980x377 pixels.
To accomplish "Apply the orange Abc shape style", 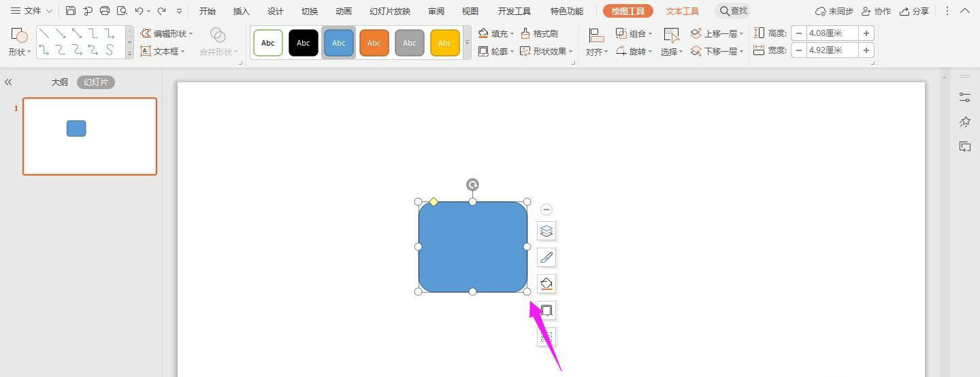I will pos(374,43).
